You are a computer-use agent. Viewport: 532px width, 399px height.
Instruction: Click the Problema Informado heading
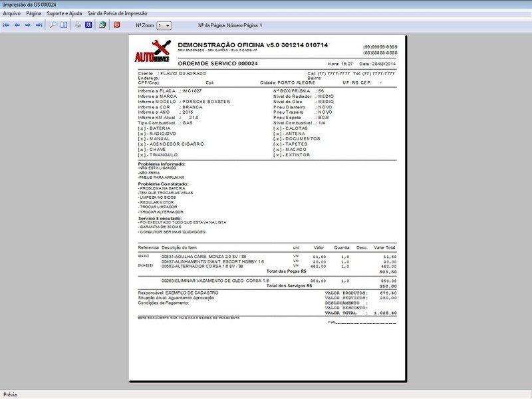tap(162, 164)
